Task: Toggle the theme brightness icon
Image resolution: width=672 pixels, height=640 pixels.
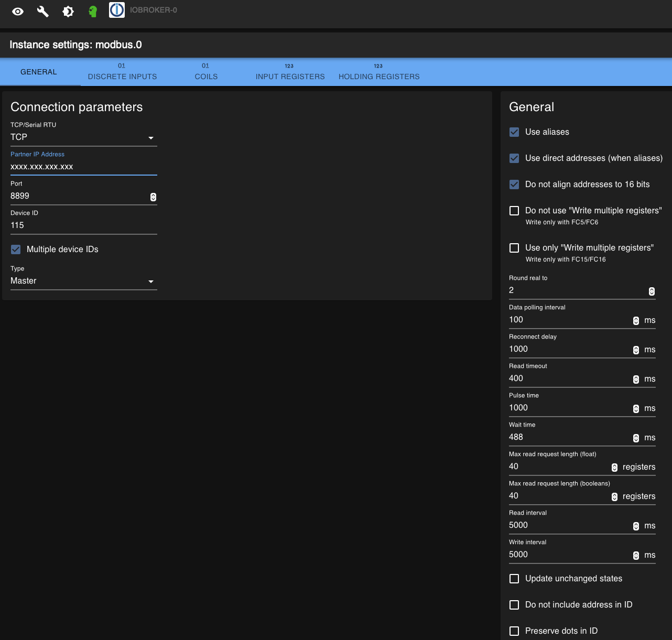Action: tap(68, 12)
